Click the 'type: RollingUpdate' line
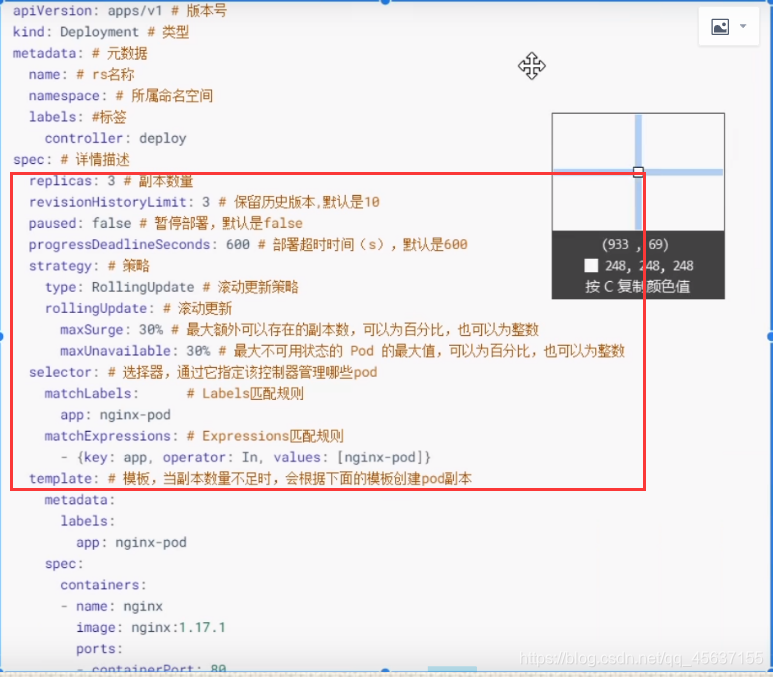Screen dimensions: 773x677 point(172,286)
